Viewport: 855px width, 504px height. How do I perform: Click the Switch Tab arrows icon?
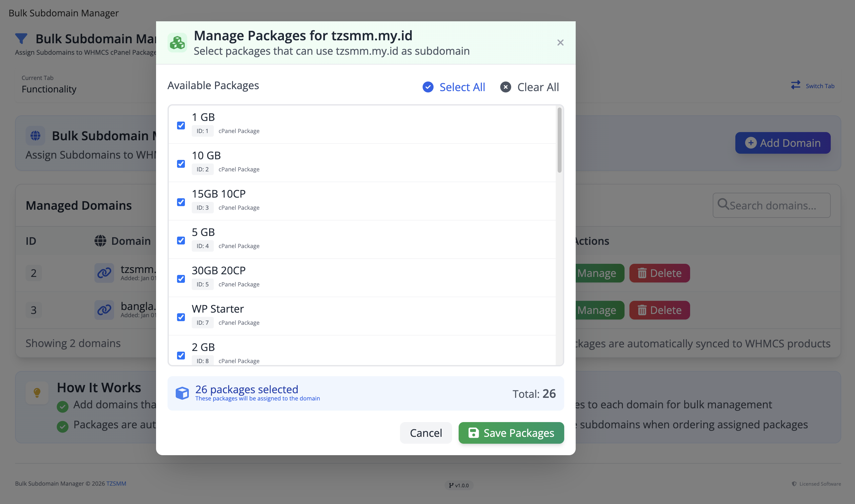[x=795, y=85]
